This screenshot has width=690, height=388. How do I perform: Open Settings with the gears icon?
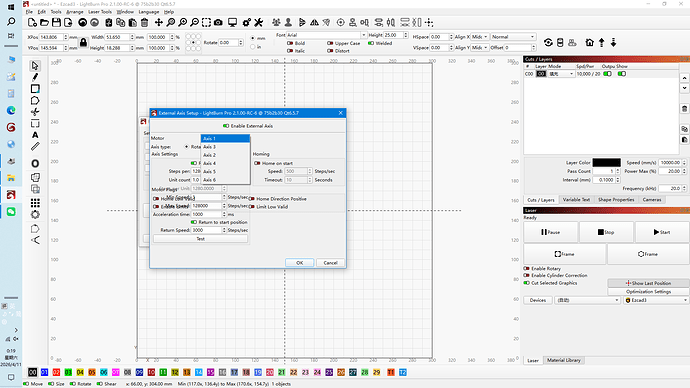(x=247, y=22)
